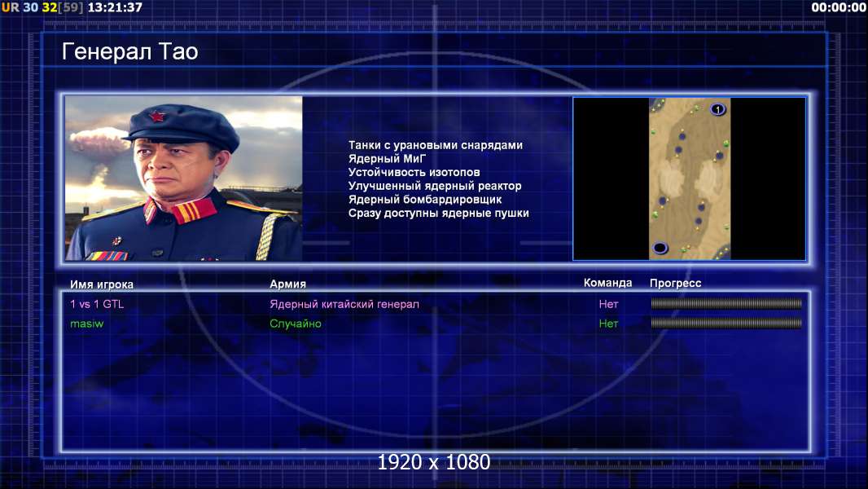868x489 pixels.
Task: Click the "Армия" column header
Action: tap(288, 284)
